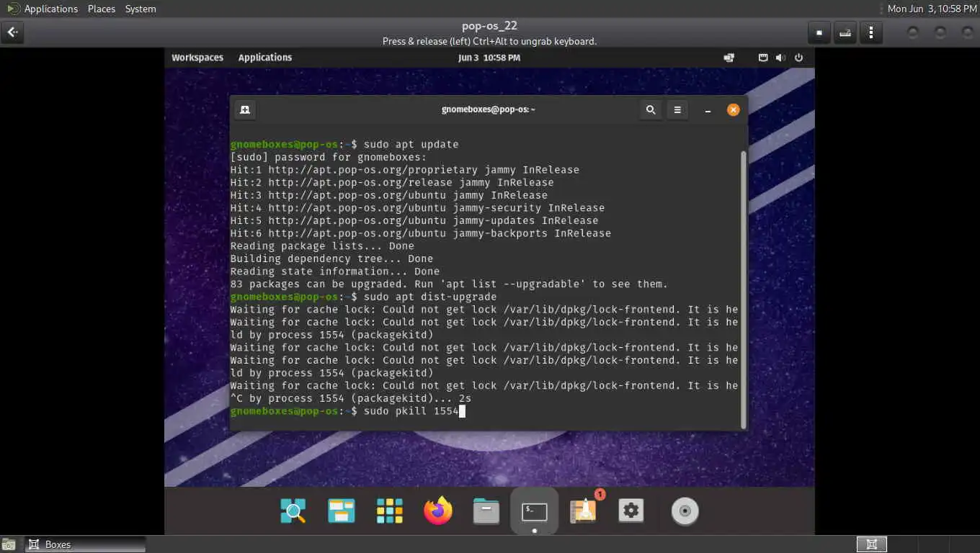
Task: Launch Pop launcher search from dock
Action: coord(293,511)
